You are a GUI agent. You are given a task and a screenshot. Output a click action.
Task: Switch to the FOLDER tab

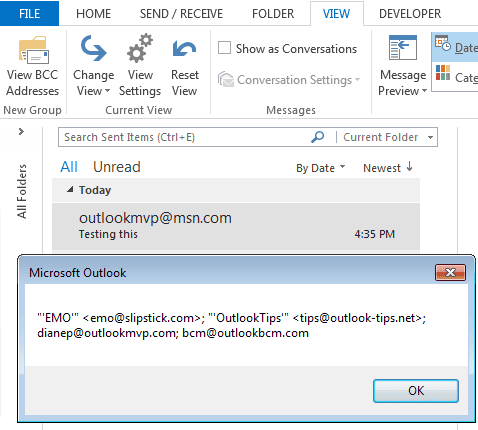click(x=273, y=14)
